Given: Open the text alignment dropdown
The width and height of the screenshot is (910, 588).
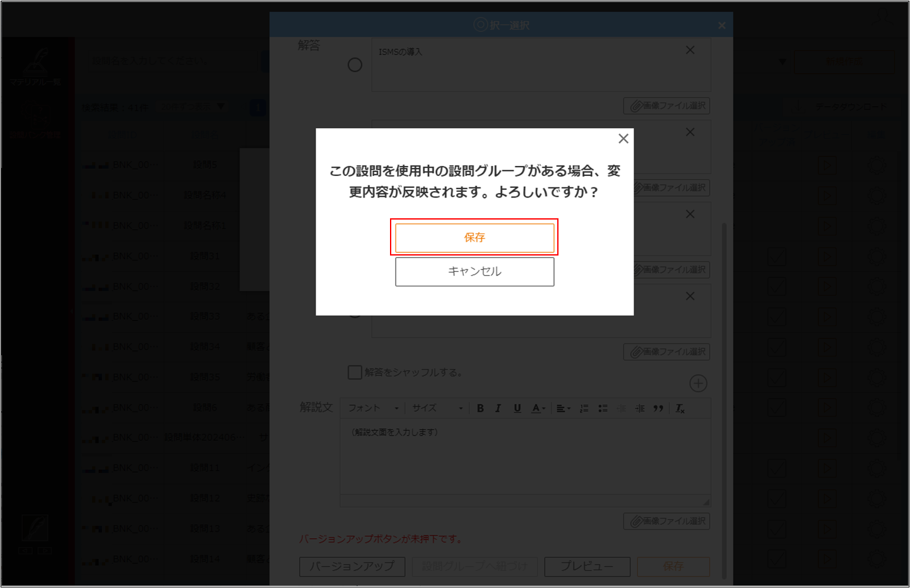Looking at the screenshot, I should [564, 408].
